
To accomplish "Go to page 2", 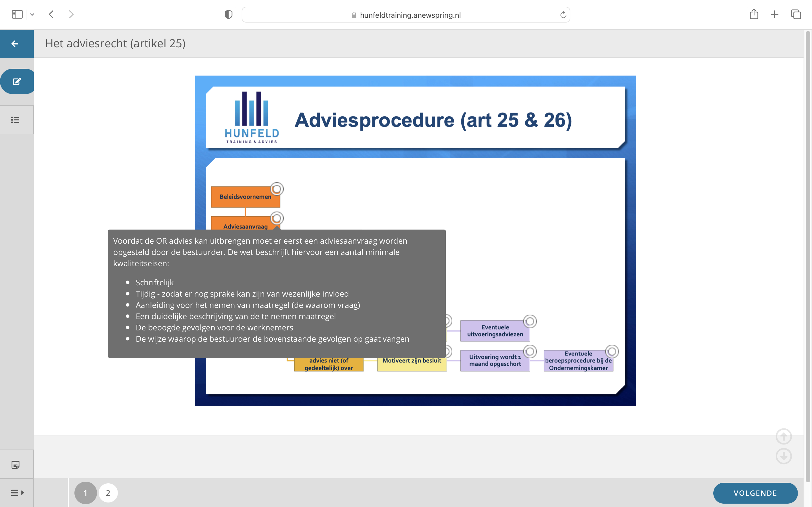I will pyautogui.click(x=108, y=493).
